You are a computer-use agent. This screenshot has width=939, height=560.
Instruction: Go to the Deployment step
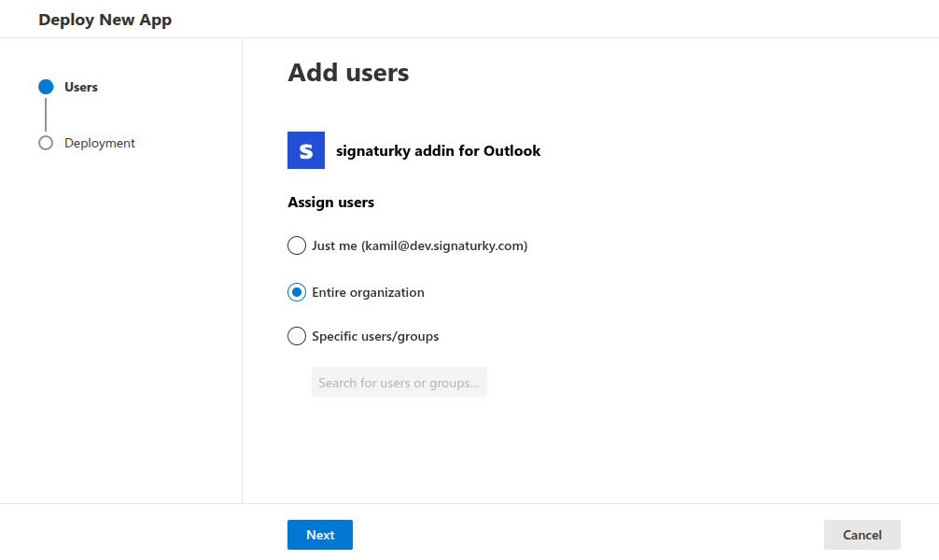(x=100, y=143)
